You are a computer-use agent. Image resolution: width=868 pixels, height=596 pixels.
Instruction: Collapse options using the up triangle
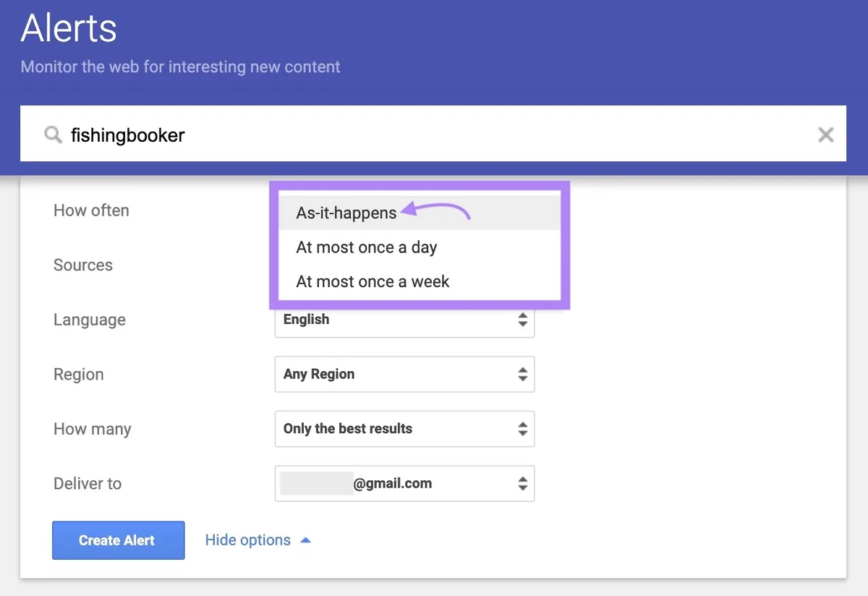(305, 540)
